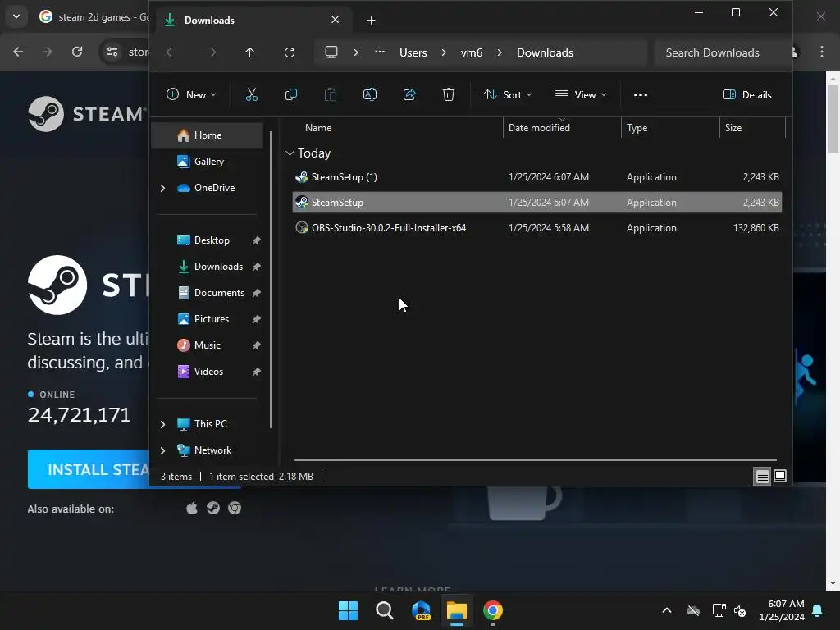This screenshot has height=630, width=840.
Task: Collapse the Today group chevron
Action: coord(290,153)
